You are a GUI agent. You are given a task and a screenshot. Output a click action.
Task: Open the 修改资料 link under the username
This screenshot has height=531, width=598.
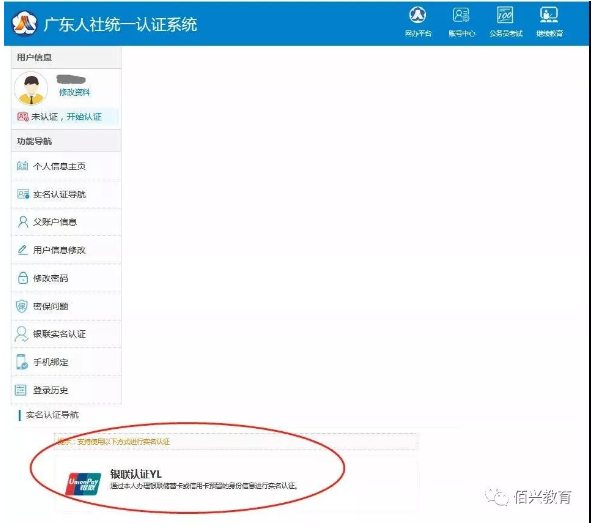tap(74, 92)
